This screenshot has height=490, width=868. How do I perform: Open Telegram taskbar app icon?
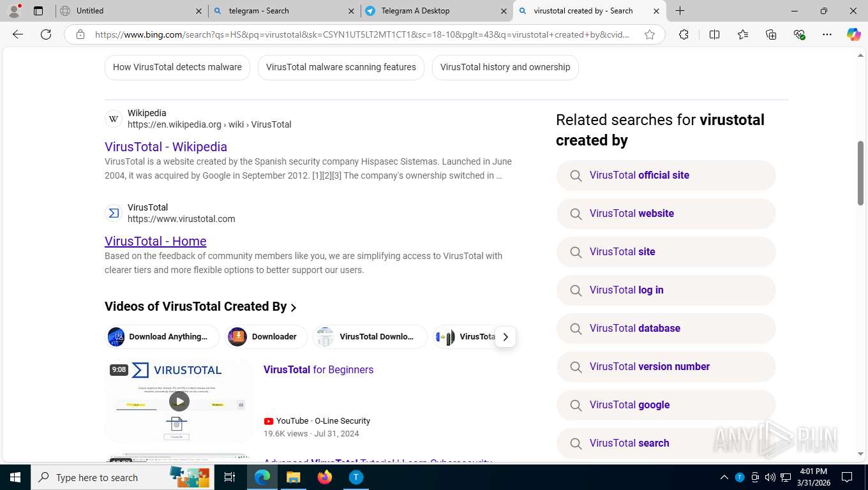click(x=356, y=477)
